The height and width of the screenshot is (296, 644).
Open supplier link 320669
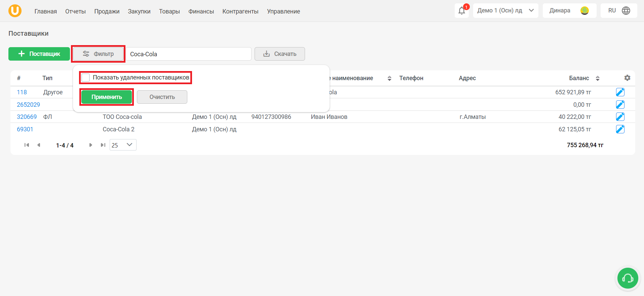click(27, 117)
